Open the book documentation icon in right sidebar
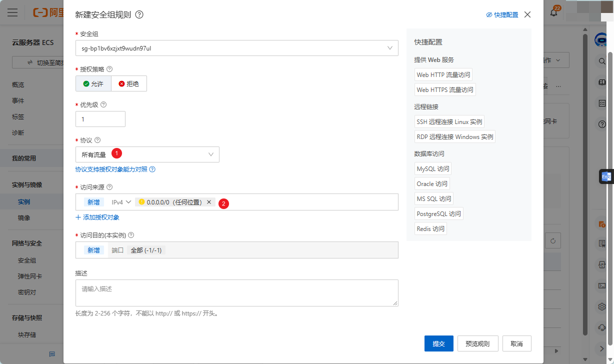Screen dimensions: 614x364 click(x=602, y=82)
